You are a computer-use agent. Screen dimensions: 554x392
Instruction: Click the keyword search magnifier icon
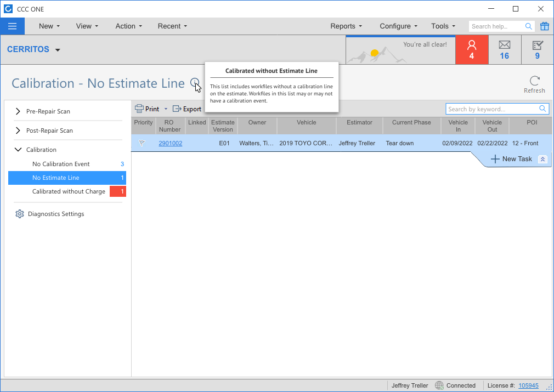pos(542,109)
